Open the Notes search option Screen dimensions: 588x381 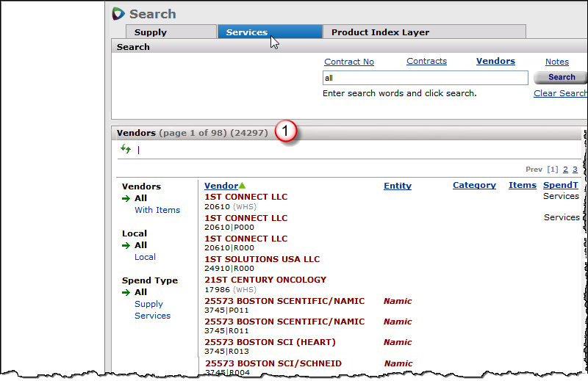pyautogui.click(x=557, y=62)
